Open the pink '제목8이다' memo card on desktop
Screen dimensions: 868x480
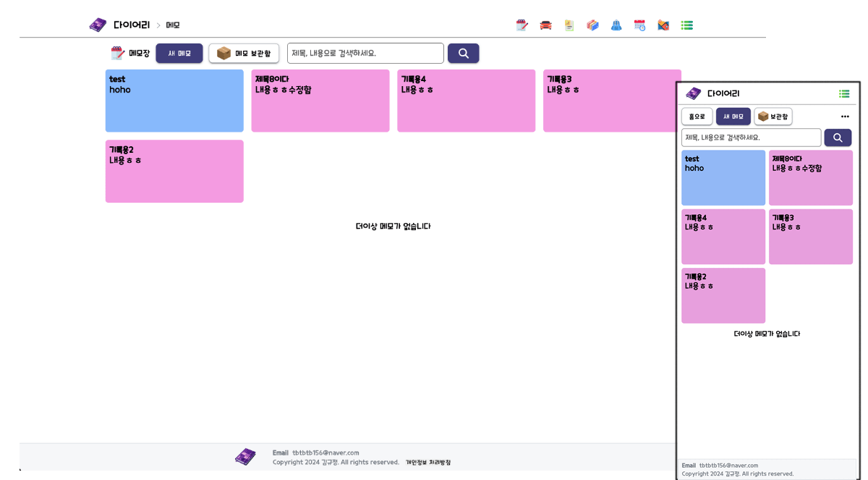(x=320, y=101)
